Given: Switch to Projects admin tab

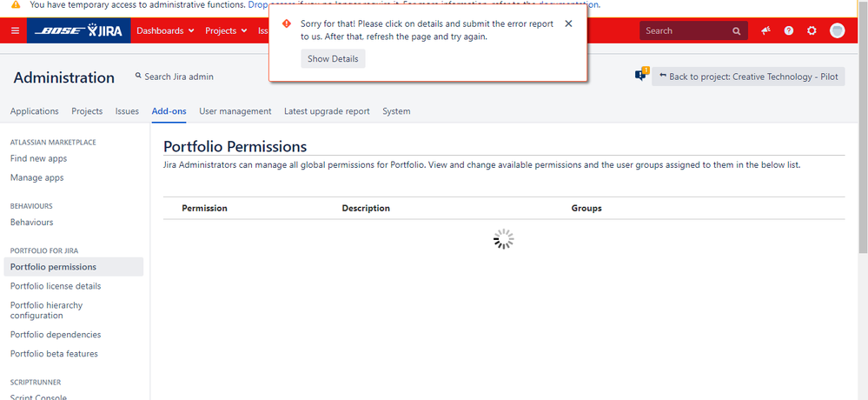Looking at the screenshot, I should (87, 110).
